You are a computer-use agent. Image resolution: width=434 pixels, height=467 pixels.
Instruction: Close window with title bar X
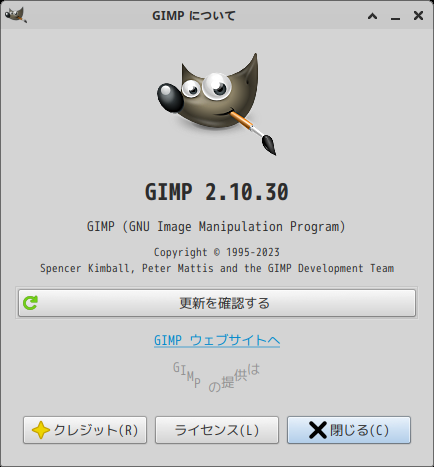tap(418, 15)
